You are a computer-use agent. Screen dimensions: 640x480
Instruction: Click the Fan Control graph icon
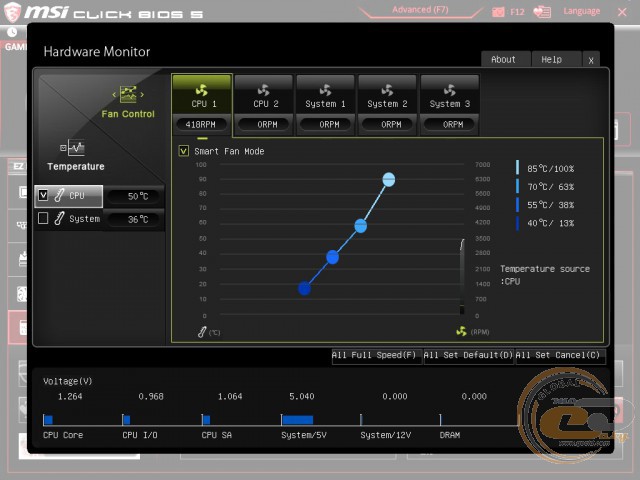pyautogui.click(x=128, y=94)
